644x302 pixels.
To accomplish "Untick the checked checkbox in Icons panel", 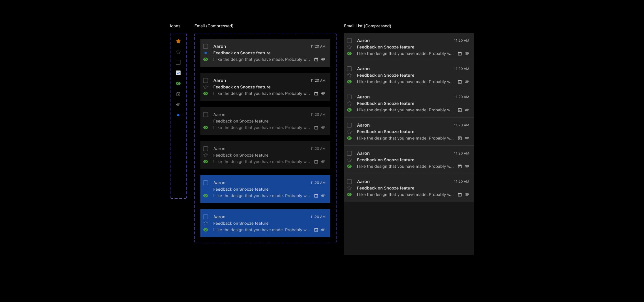I will (178, 73).
